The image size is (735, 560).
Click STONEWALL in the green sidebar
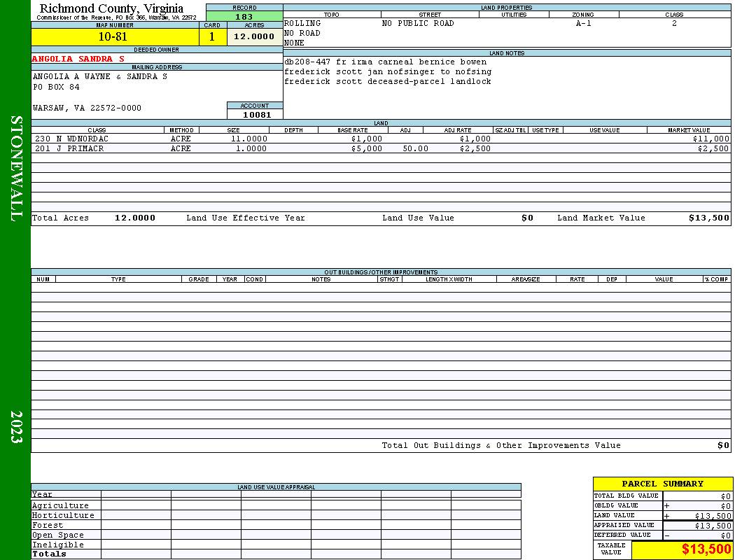[x=16, y=169]
